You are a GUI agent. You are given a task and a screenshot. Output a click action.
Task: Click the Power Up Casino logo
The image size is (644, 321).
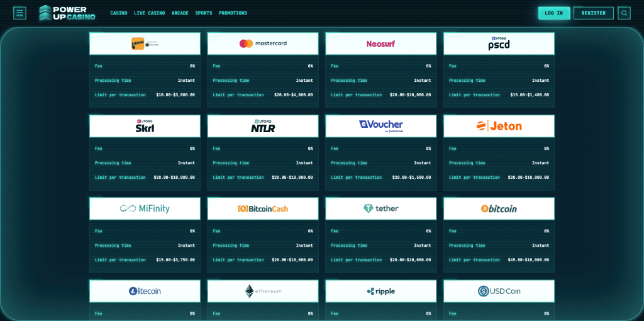(x=67, y=13)
